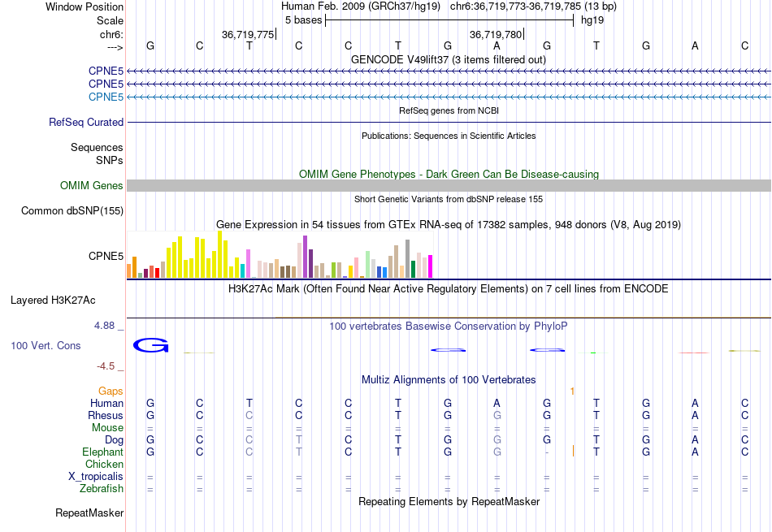Screen dimensions: 772x532
Task: Click the hg19 label beside scale bar
Action: pos(592,20)
